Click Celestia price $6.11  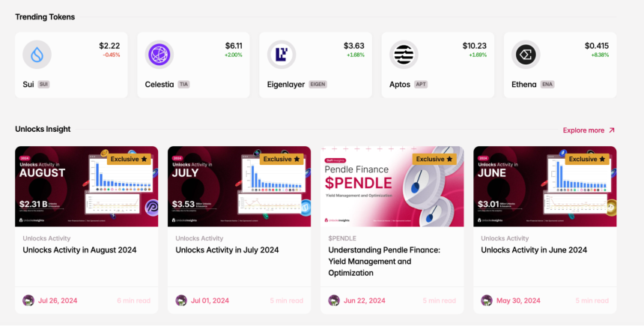point(234,46)
